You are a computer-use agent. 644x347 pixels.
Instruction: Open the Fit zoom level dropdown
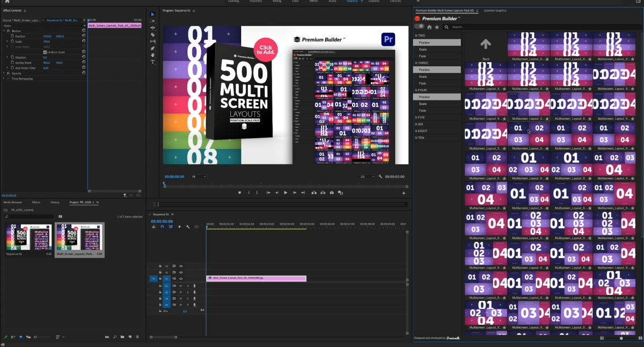[x=199, y=177]
